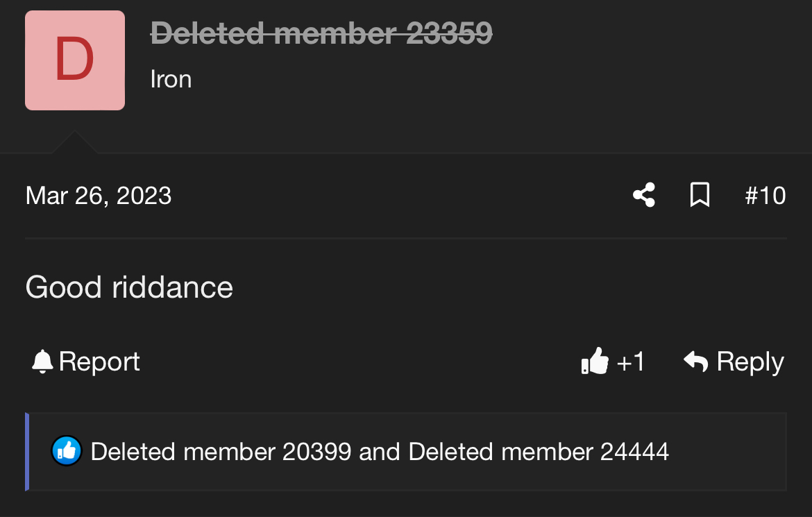Image resolution: width=812 pixels, height=517 pixels.
Task: Click the Report text link
Action: tap(99, 362)
